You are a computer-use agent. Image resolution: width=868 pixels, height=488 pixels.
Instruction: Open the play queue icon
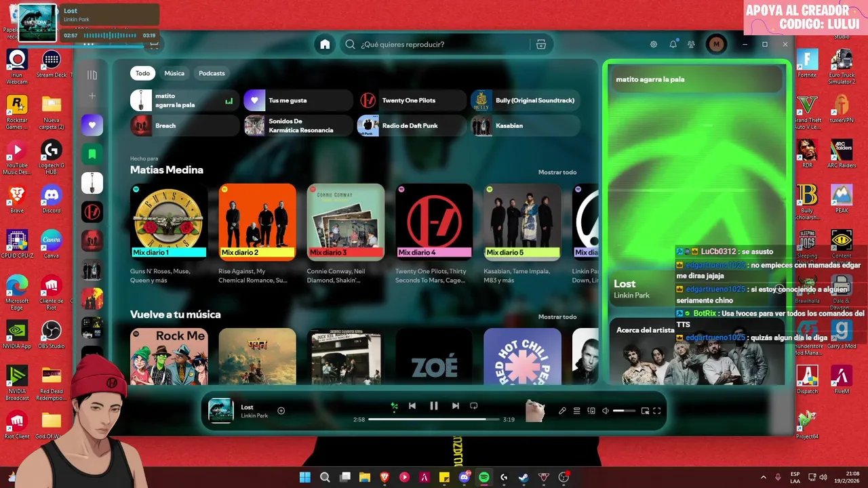coord(577,411)
